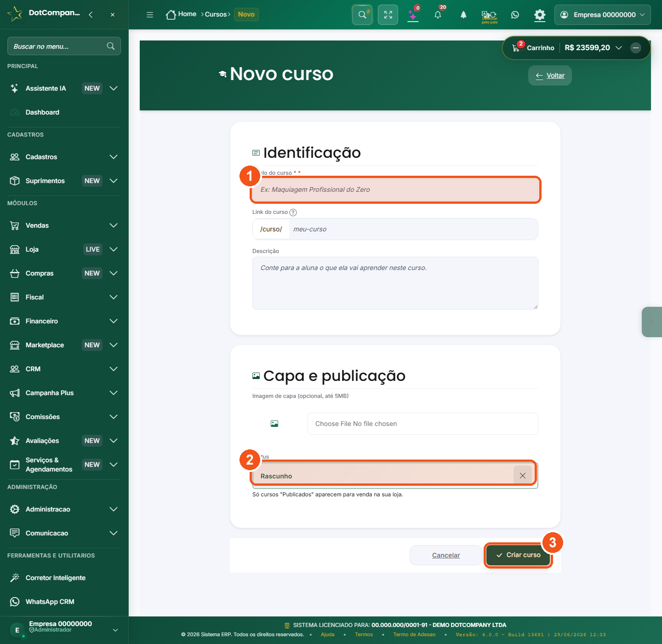The height and width of the screenshot is (644, 662).
Task: Expand Fiscal menu
Action: (x=114, y=297)
